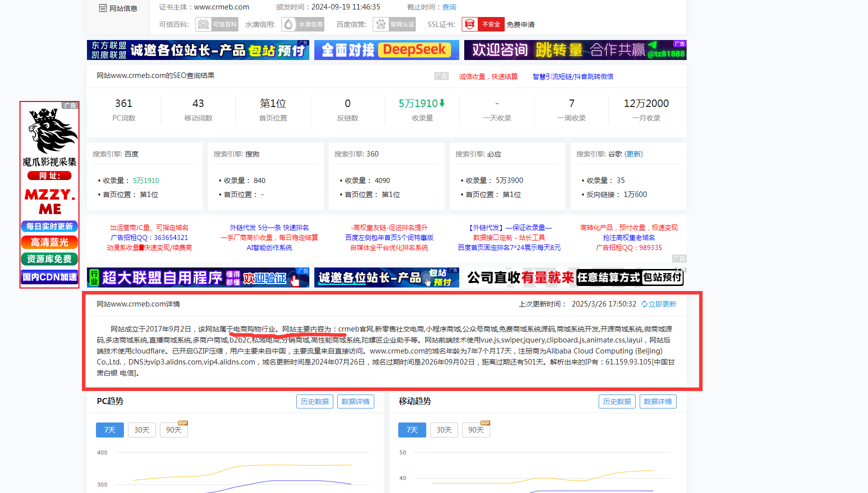Viewport: 868px width, 493px height.
Task: Click the 抢注高权重老域名 link
Action: [629, 237]
